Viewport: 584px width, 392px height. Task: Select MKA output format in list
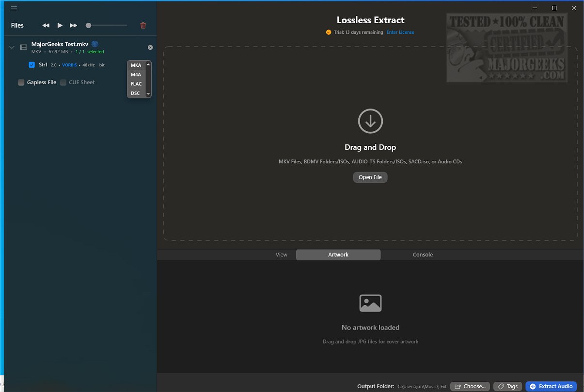tap(136, 65)
